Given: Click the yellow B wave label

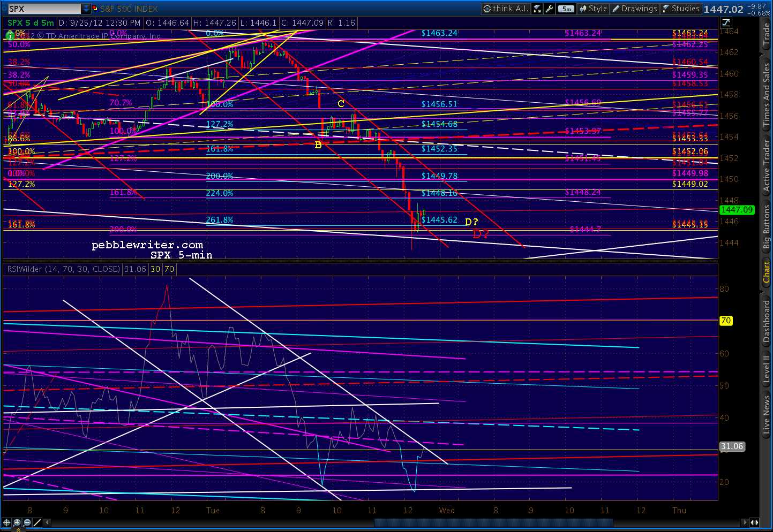Looking at the screenshot, I should [318, 145].
